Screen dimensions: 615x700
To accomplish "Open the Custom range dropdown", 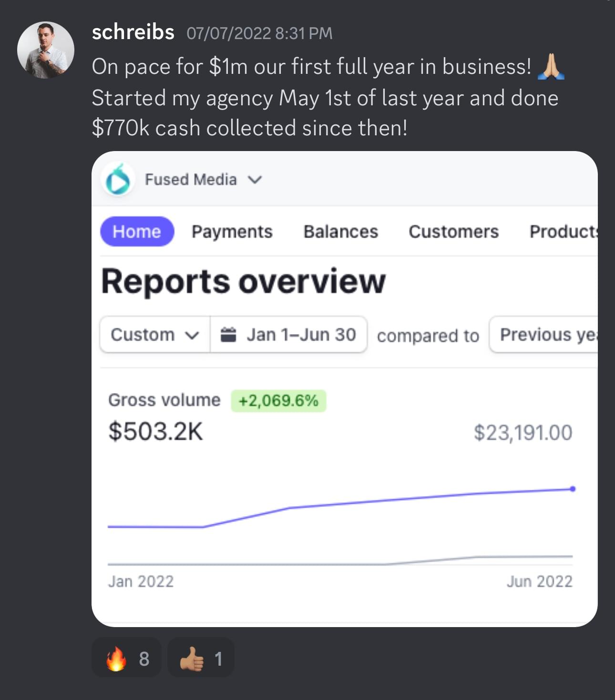I will [154, 335].
